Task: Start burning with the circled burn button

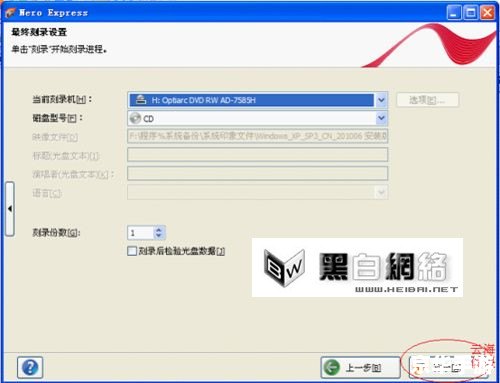Action: coord(448,367)
